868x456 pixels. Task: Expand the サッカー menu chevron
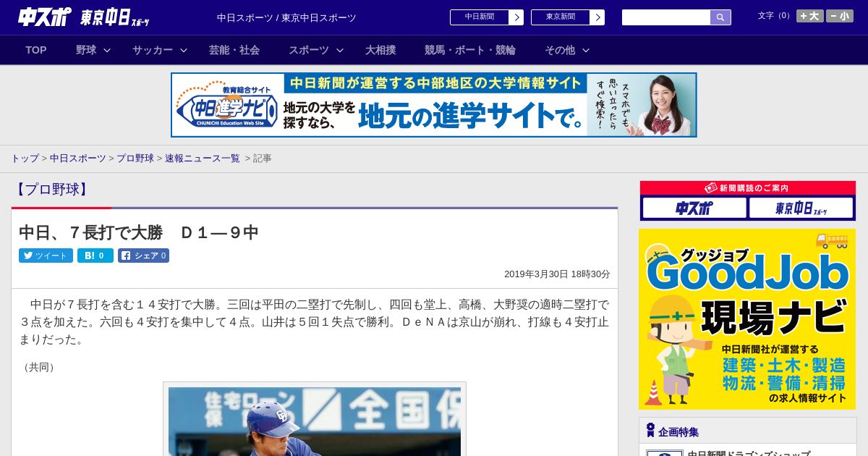point(184,51)
